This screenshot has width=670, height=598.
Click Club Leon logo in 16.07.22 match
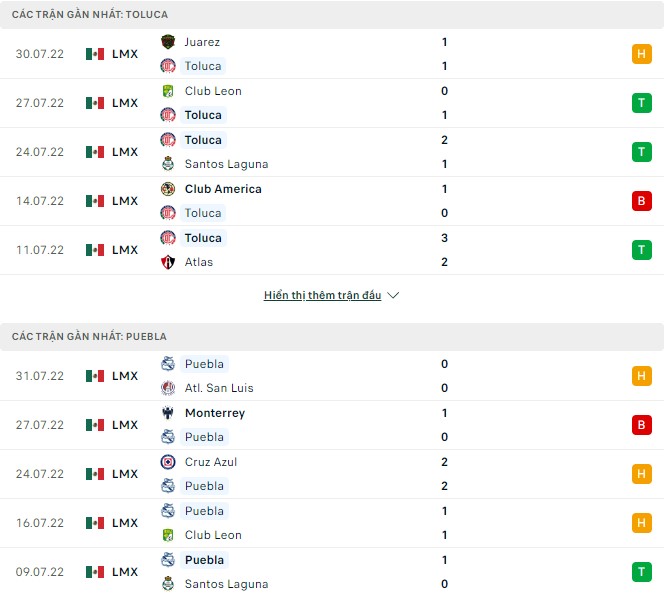[168, 535]
